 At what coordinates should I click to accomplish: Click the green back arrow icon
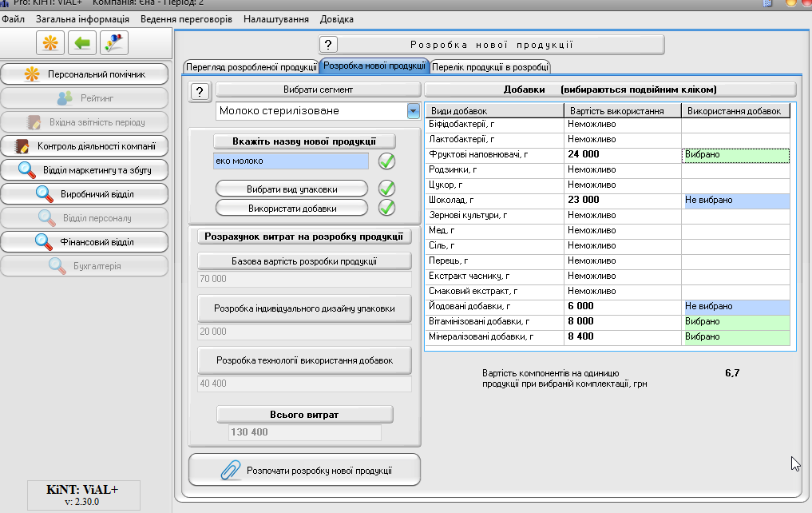[81, 42]
